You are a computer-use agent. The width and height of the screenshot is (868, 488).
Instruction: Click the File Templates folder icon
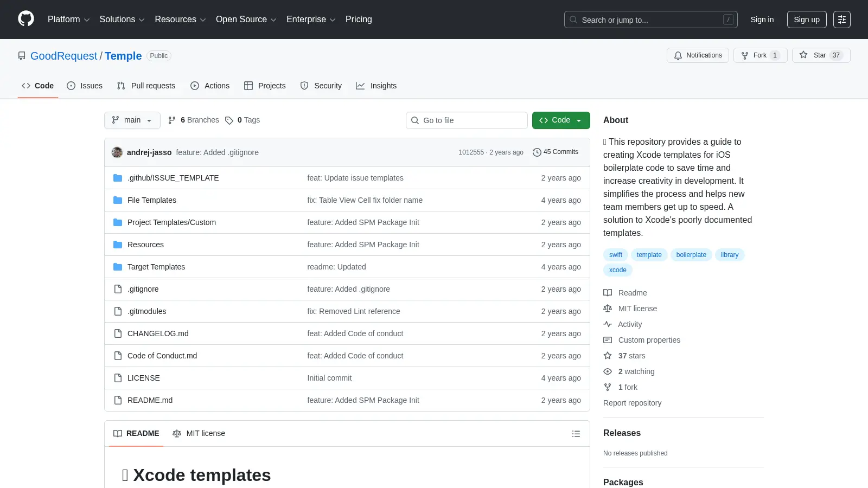(x=118, y=200)
